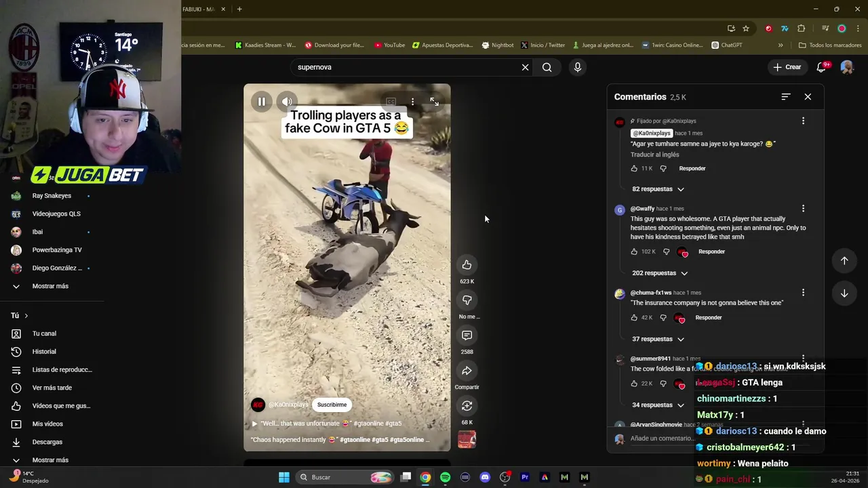Dislike the Short with the thumbs-down icon
The image size is (868, 488).
[467, 300]
